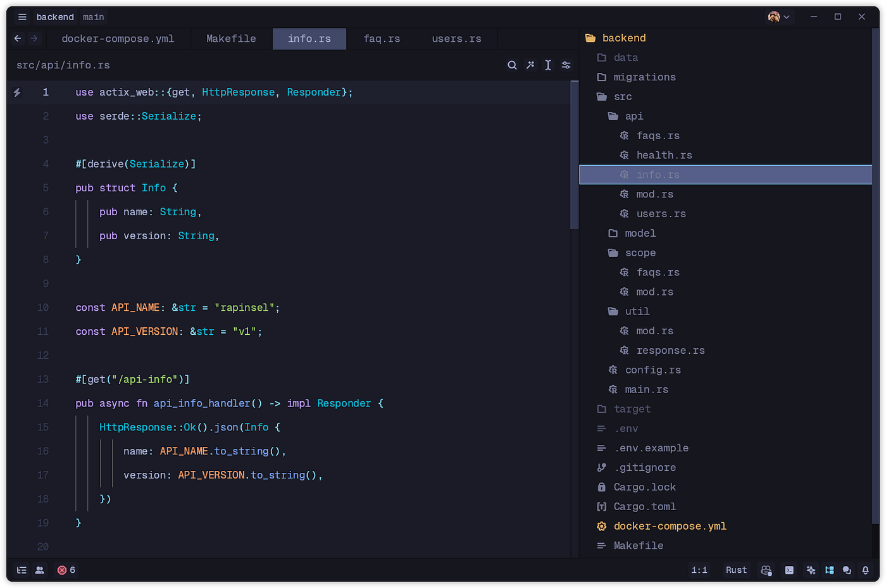Click the "rapinsel" string literal
This screenshot has height=588, width=886.
(244, 308)
